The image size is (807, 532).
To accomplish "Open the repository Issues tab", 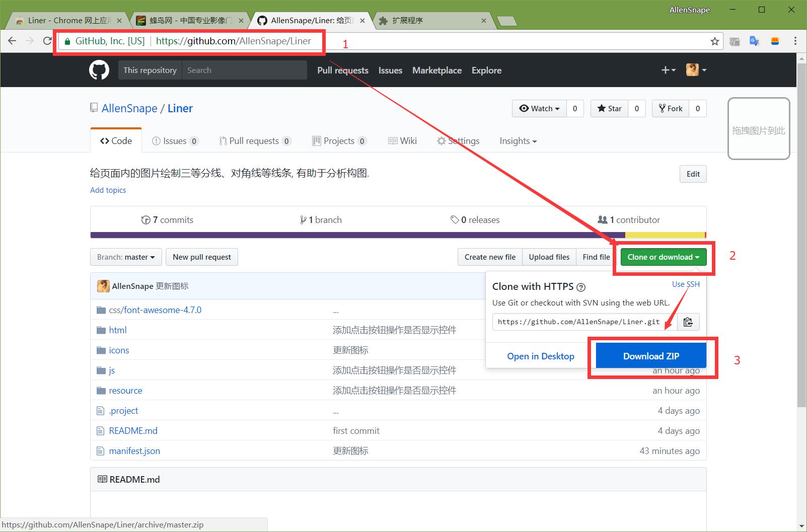I will point(175,141).
